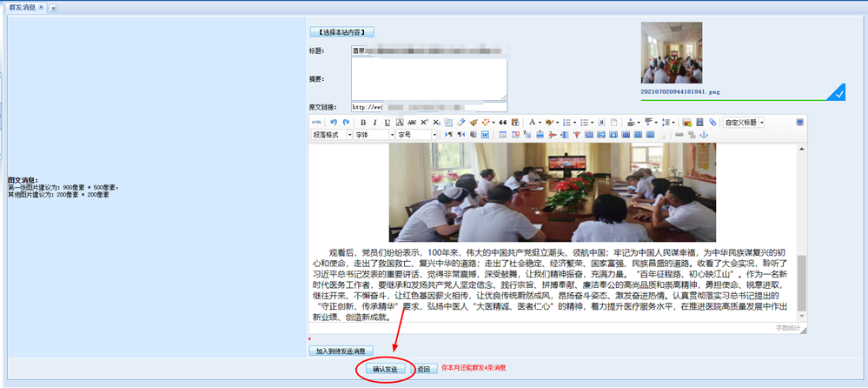The width and height of the screenshot is (868, 388).
Task: Open the font color picker letter A
Action: click(x=533, y=123)
